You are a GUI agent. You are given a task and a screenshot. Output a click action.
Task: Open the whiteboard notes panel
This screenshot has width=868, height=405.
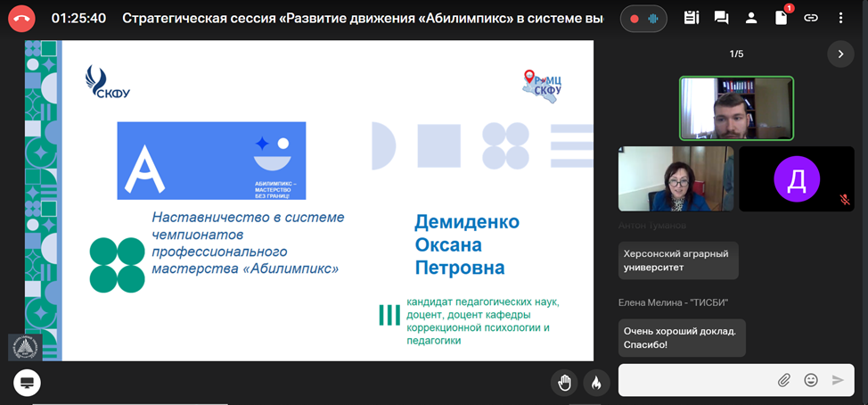[x=691, y=18]
